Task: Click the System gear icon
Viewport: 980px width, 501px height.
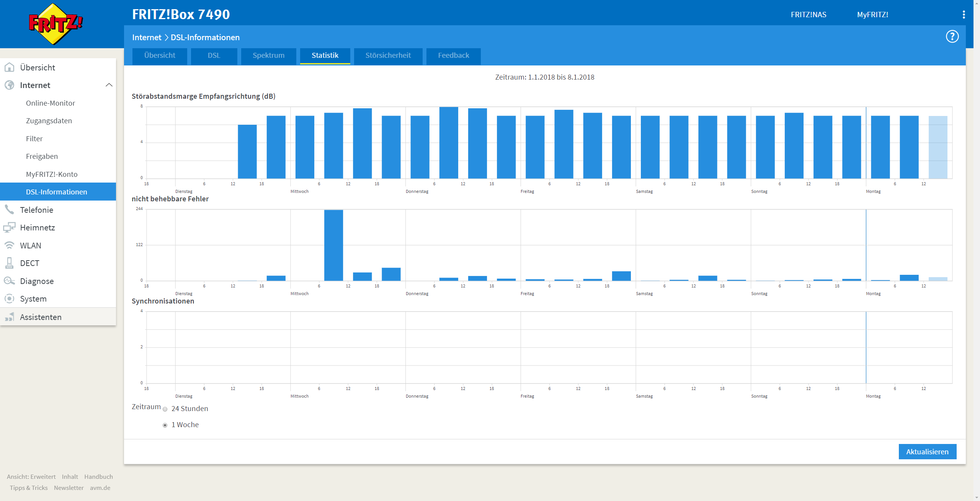Action: click(9, 299)
